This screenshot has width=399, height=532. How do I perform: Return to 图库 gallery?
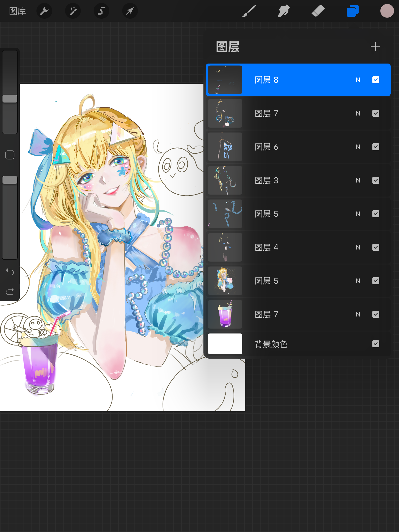point(17,11)
